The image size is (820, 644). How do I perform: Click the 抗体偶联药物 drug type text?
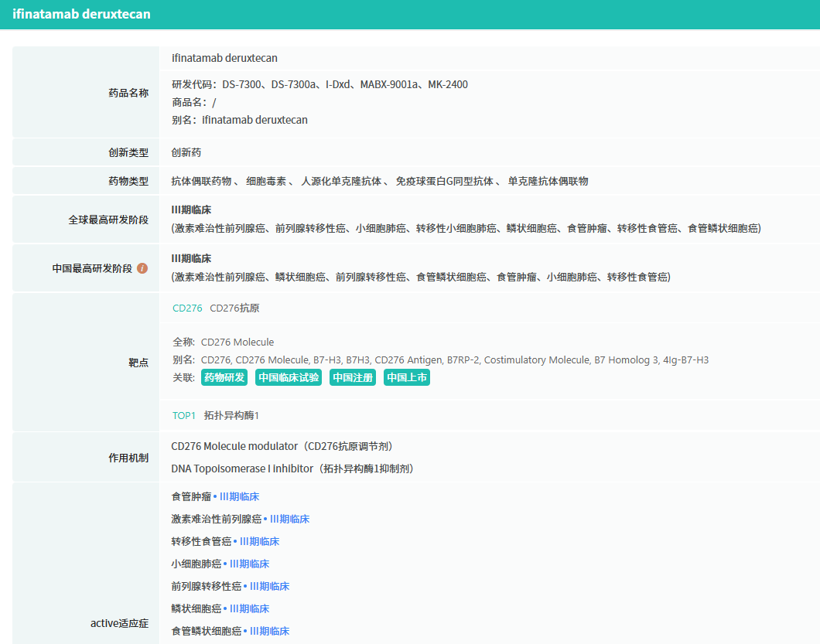[x=201, y=181]
